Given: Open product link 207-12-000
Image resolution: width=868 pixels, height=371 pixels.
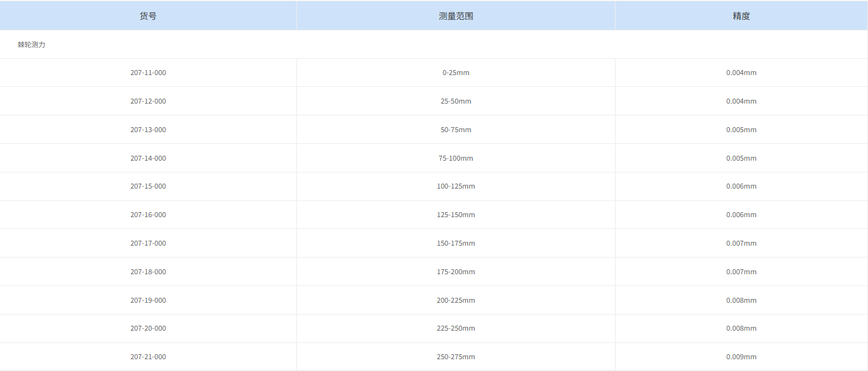Looking at the screenshot, I should 148,101.
